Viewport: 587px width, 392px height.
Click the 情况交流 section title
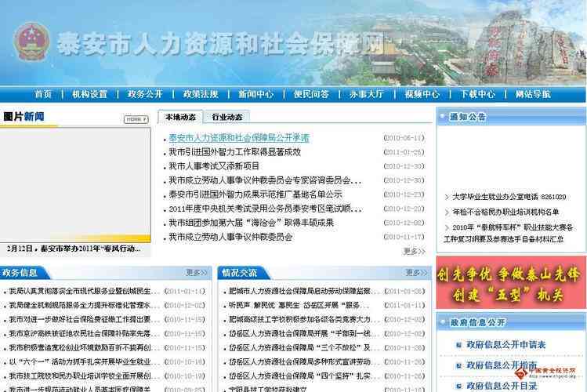[x=239, y=273]
